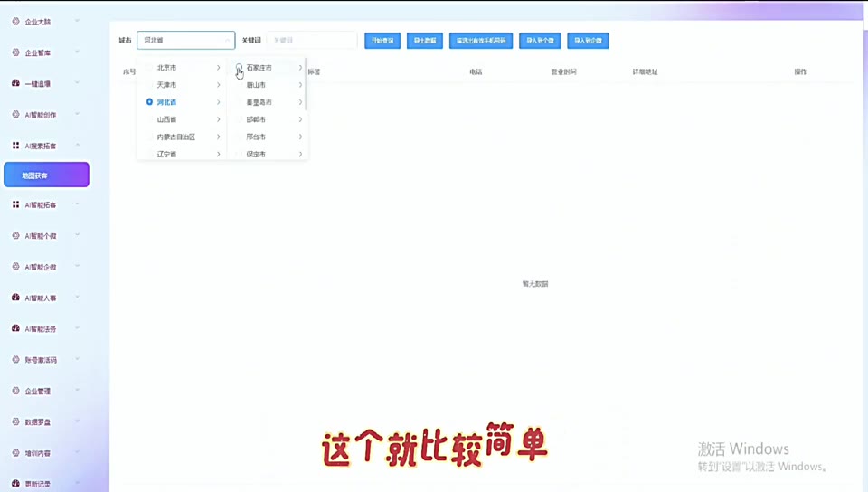Expand the 一键追爆 sidebar chevron
Screen dimensions: 868x492
pos(77,83)
